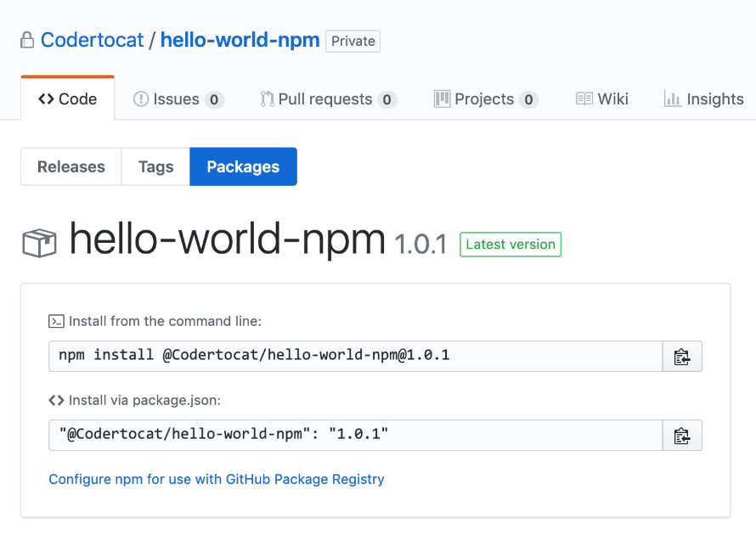The image size is (756, 535).
Task: Click the Private badge label
Action: tap(353, 41)
